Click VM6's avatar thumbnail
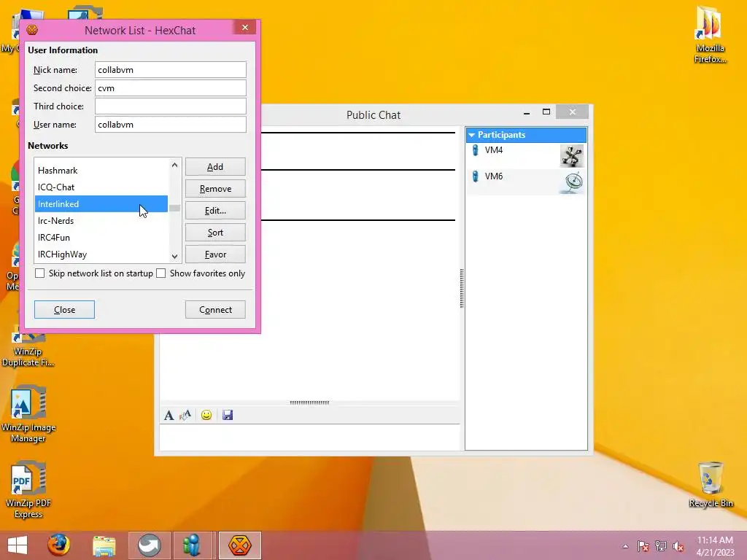Viewport: 747px width, 560px height. pos(572,182)
